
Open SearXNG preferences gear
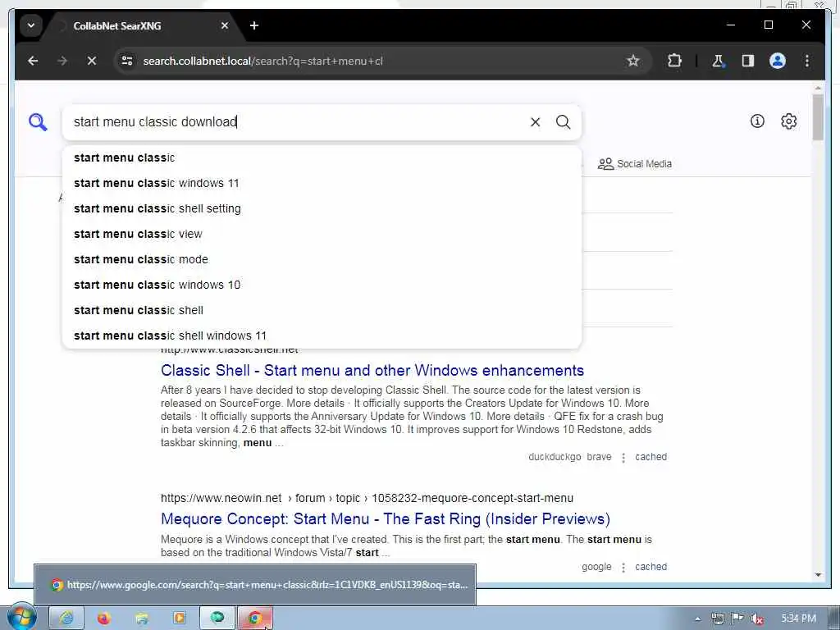click(788, 121)
